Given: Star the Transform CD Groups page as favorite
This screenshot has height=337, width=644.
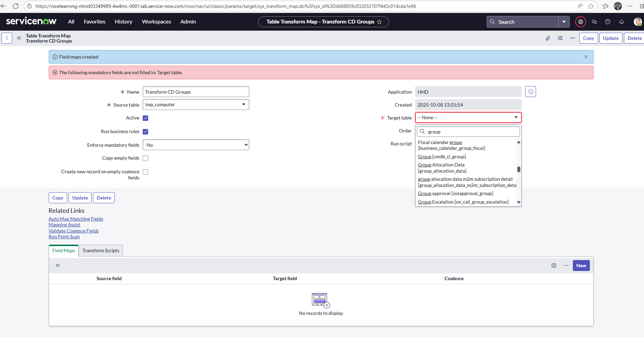Looking at the screenshot, I should [x=379, y=22].
